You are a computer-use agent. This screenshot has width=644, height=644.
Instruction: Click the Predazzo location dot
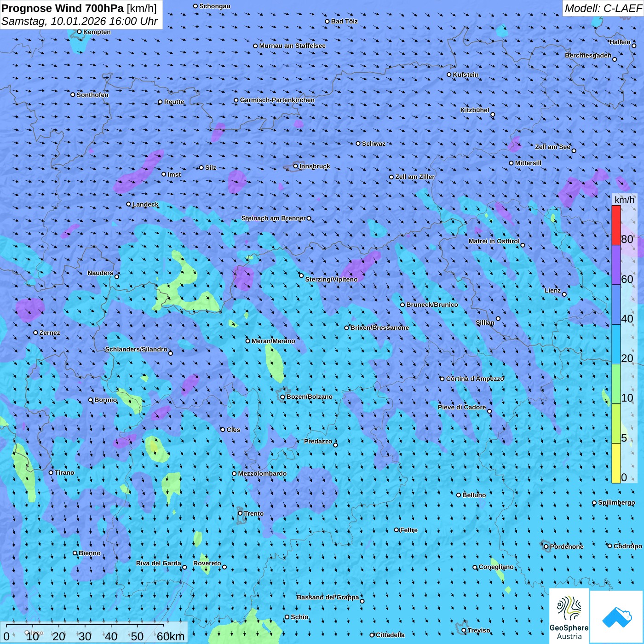coord(335,445)
